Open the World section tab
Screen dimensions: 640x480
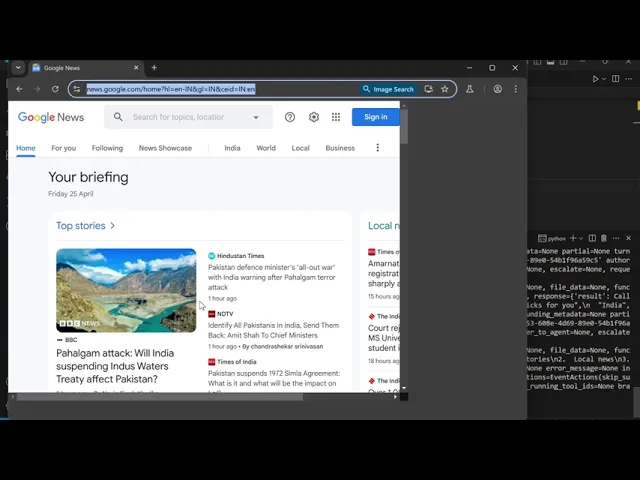click(266, 148)
